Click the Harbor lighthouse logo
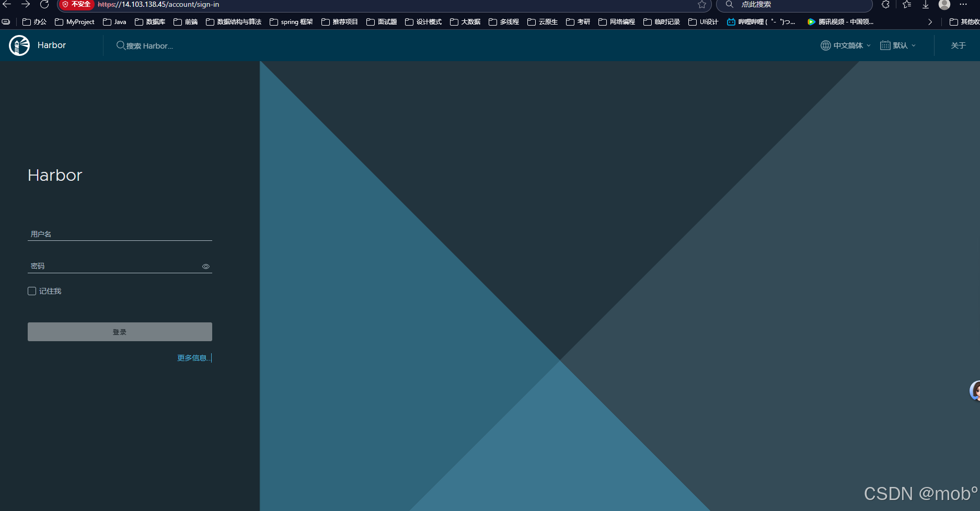 (19, 45)
